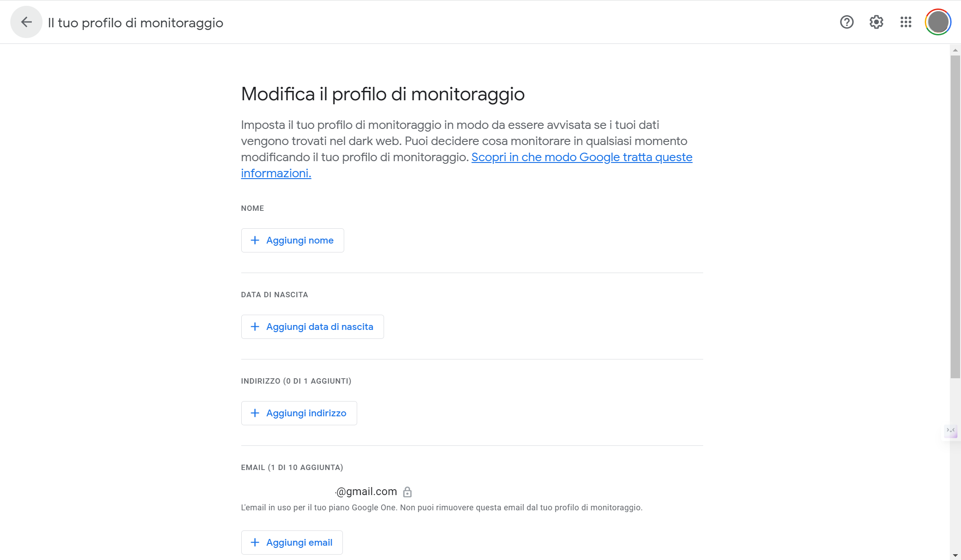Open the help menu
This screenshot has width=961, height=560.
click(846, 22)
